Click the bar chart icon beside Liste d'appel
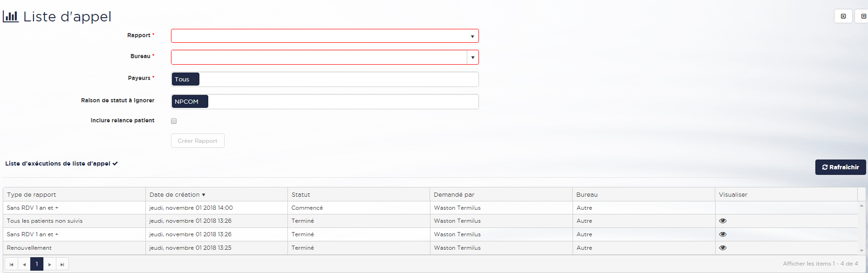 point(10,16)
